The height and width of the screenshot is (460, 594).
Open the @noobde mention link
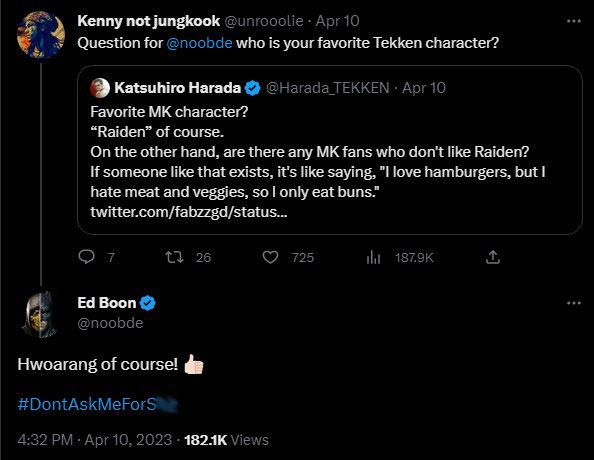point(199,43)
